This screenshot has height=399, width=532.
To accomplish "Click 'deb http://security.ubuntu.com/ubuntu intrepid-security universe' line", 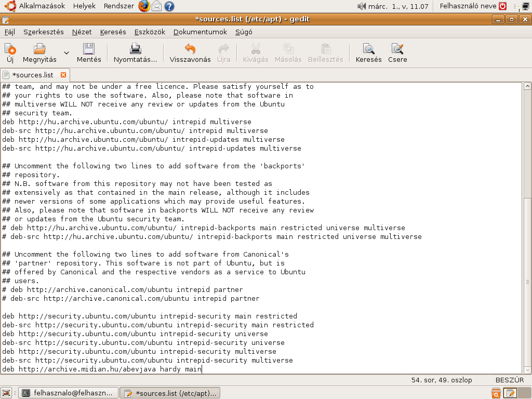I will pos(135,334).
